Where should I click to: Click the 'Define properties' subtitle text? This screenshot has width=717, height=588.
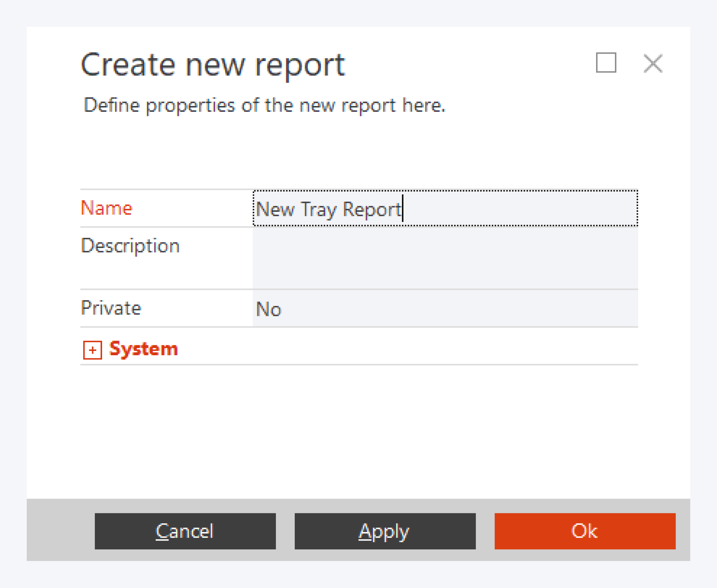coord(264,105)
